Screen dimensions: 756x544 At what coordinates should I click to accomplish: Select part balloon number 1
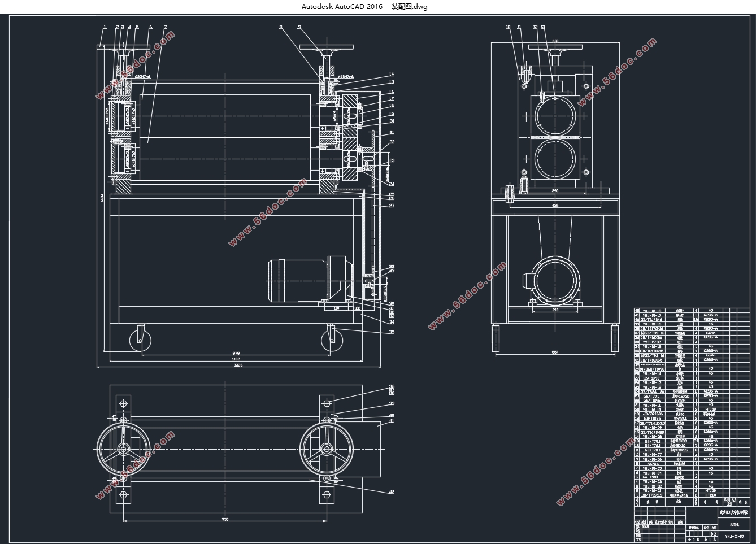[105, 27]
